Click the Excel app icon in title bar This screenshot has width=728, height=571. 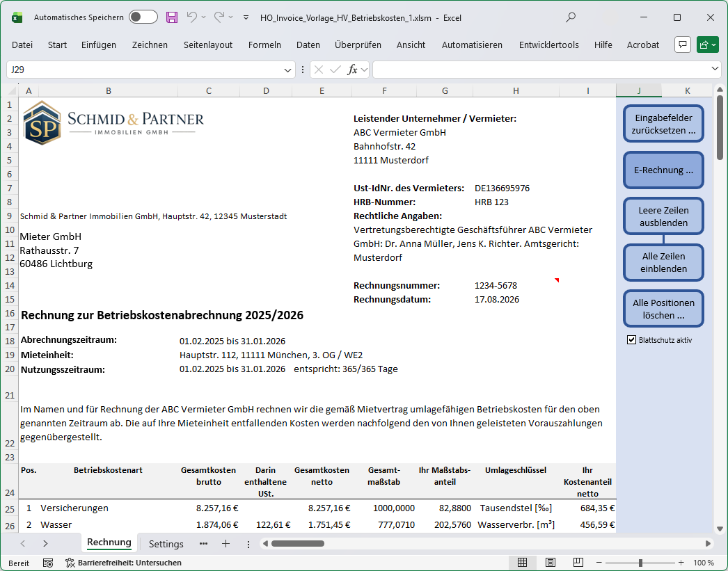click(17, 17)
